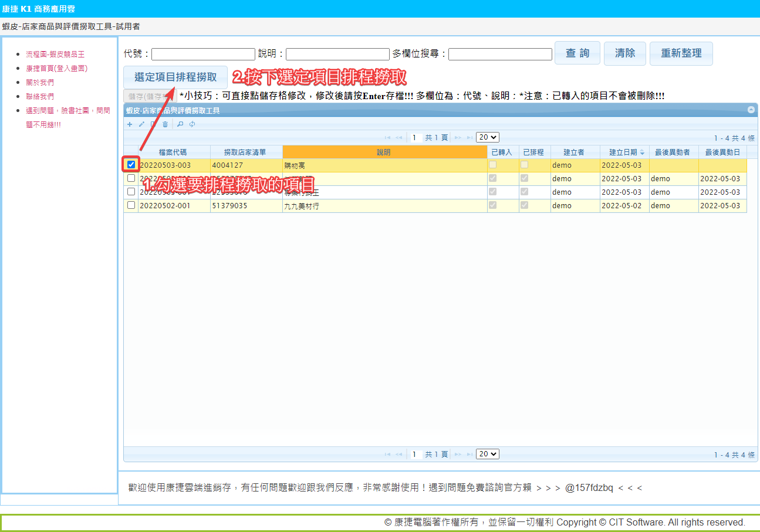Click the pencil edit record icon

click(141, 124)
